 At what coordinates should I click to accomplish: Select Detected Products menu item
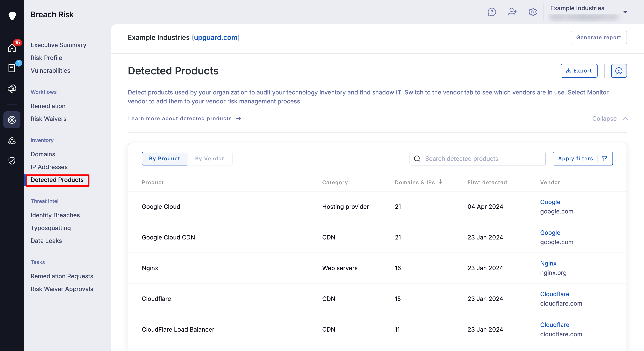click(x=57, y=180)
